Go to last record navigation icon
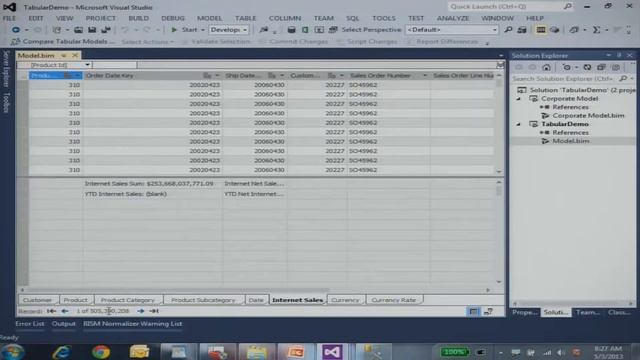The image size is (640, 360). pyautogui.click(x=154, y=311)
